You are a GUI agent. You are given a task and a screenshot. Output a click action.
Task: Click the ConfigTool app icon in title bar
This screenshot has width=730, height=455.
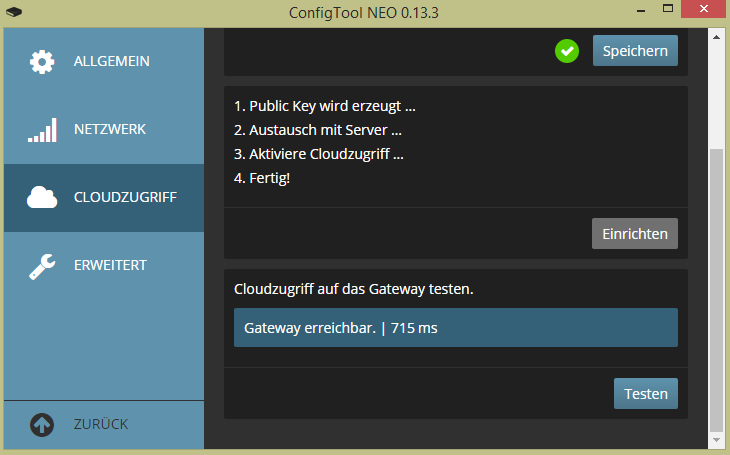(12, 14)
